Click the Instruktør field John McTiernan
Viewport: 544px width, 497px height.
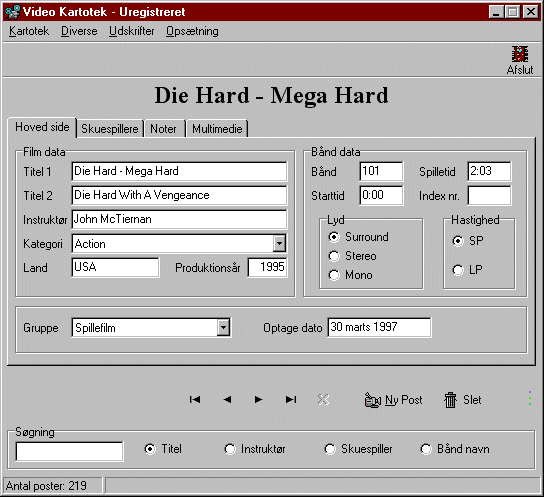tap(179, 219)
